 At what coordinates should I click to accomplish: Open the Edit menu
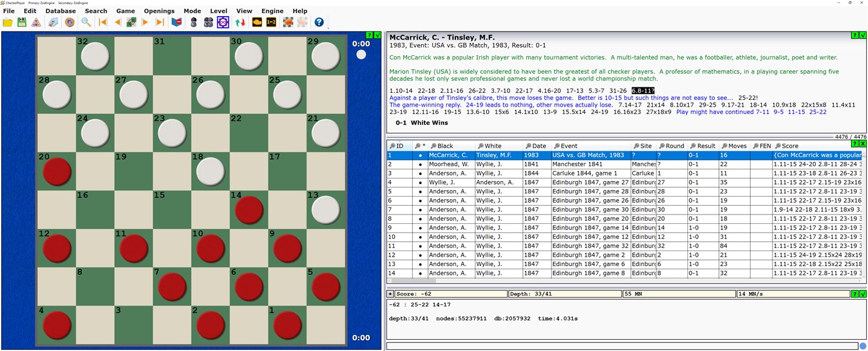point(30,11)
